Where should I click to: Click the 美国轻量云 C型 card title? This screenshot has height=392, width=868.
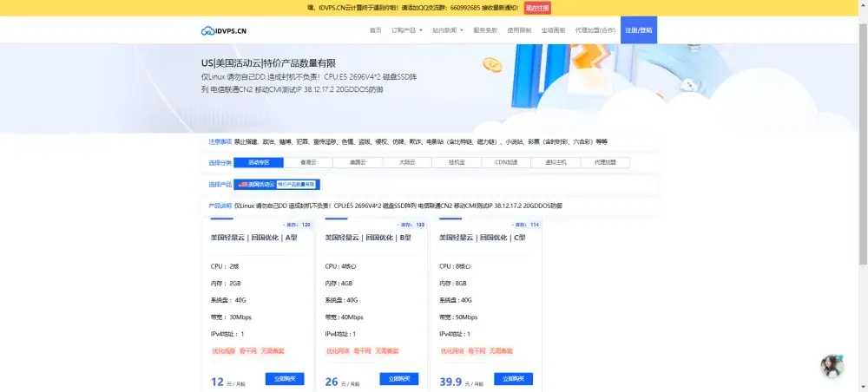tap(482, 238)
